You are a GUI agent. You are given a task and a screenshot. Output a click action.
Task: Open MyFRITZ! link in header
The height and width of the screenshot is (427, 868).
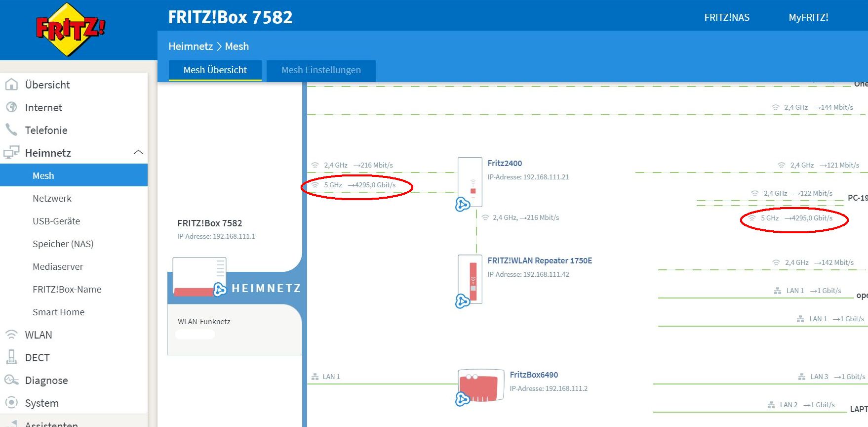(x=808, y=17)
